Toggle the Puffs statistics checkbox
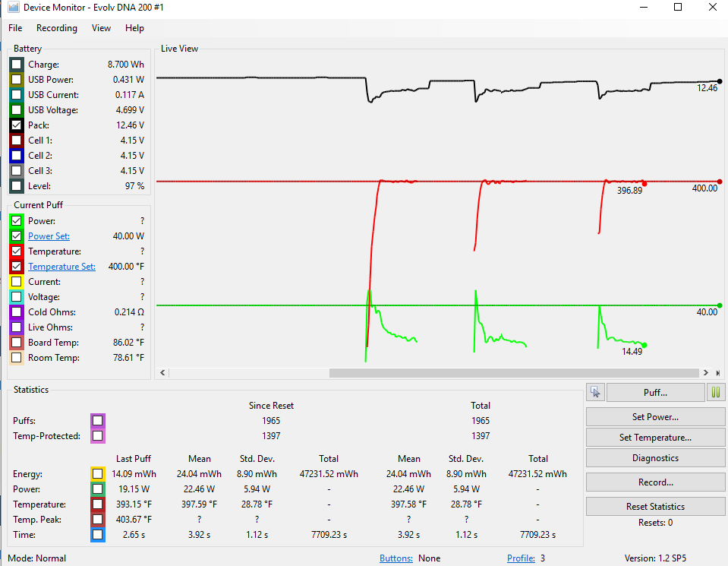Image resolution: width=728 pixels, height=566 pixels. 97,421
